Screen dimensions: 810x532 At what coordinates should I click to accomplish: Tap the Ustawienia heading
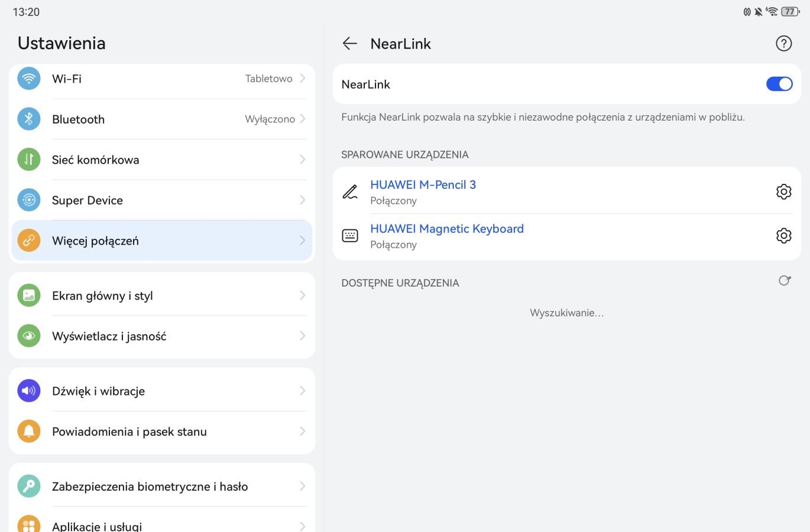click(61, 43)
